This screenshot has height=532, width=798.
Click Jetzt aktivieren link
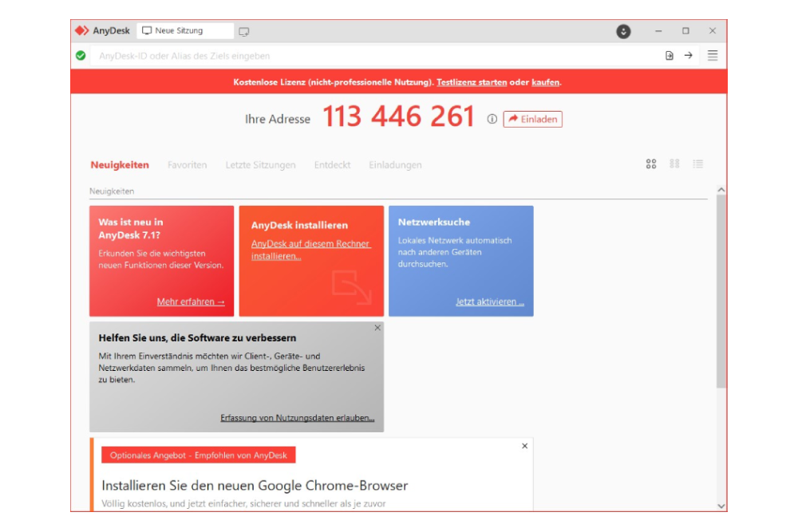pyautogui.click(x=490, y=301)
